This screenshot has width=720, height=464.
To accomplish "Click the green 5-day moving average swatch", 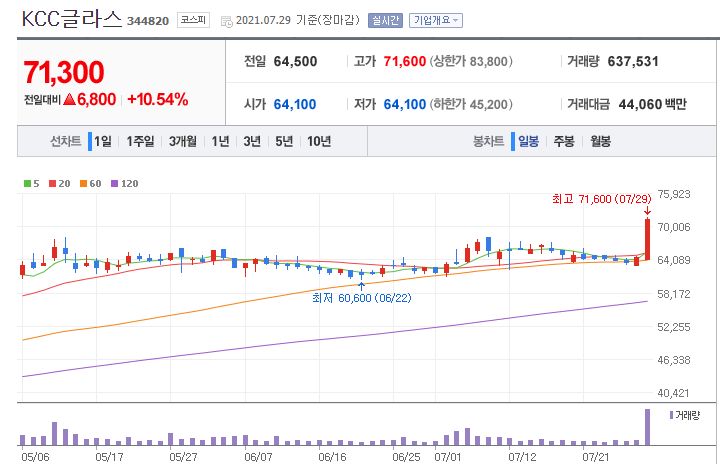I will pyautogui.click(x=27, y=184).
